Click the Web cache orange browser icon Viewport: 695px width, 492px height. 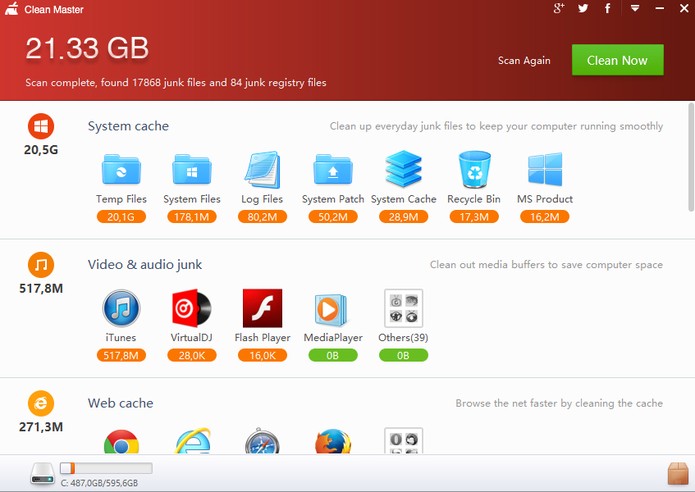[x=41, y=403]
